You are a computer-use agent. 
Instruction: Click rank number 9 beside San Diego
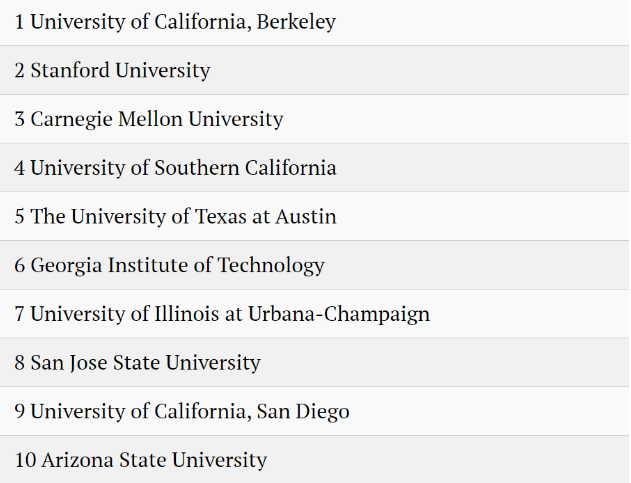coord(20,412)
